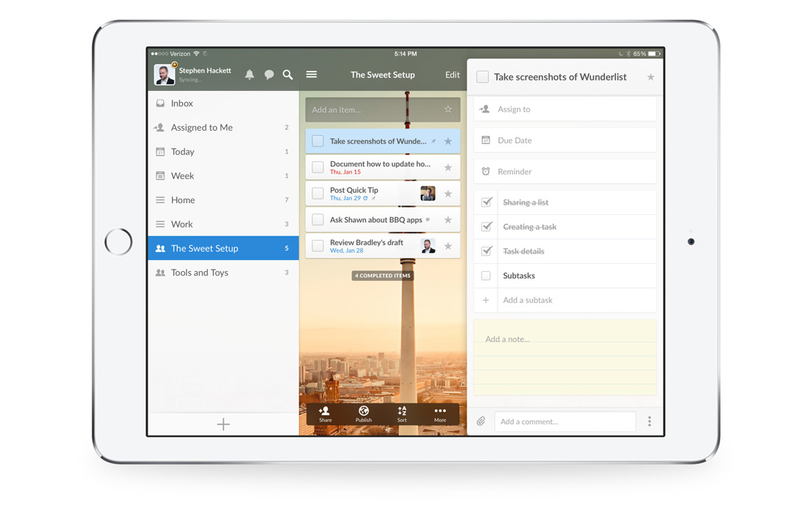The width and height of the screenshot is (812, 512).
Task: Open Assigned to Me list
Action: [223, 128]
